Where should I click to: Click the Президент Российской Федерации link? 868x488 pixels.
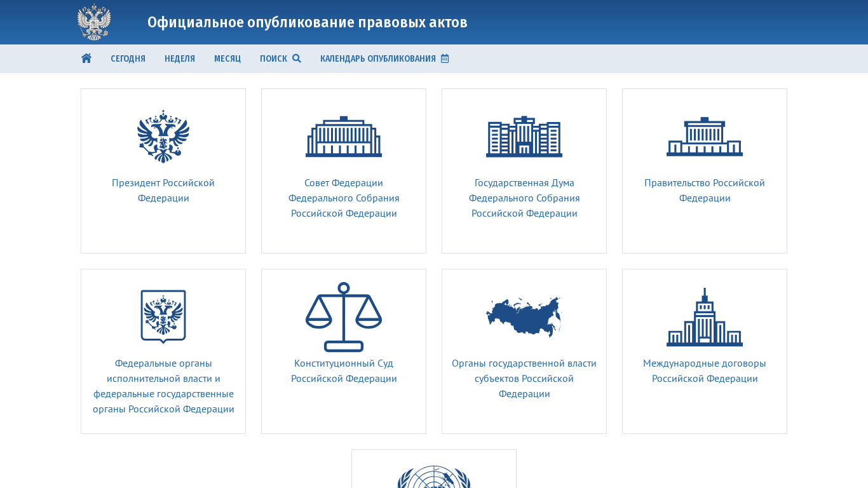click(163, 191)
